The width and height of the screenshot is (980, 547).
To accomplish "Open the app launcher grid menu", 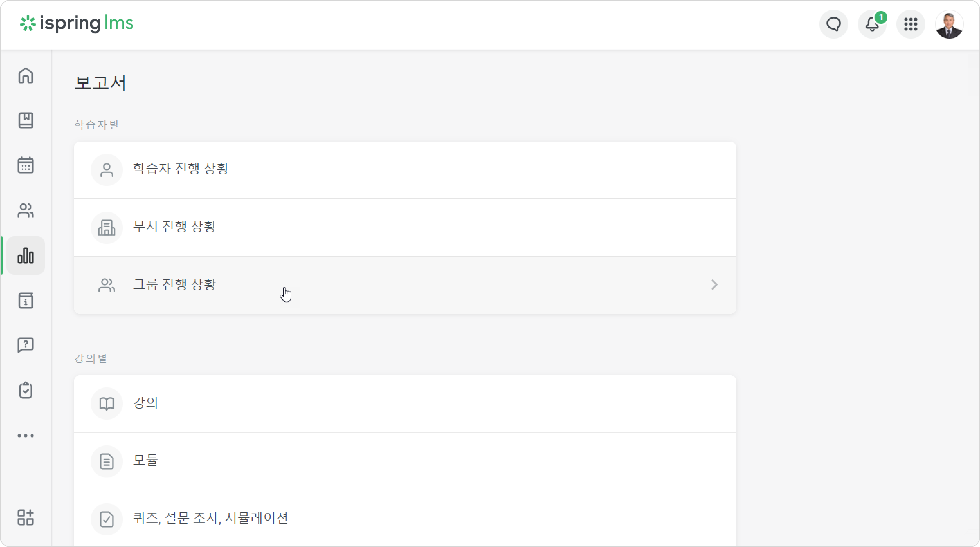I will click(x=911, y=24).
